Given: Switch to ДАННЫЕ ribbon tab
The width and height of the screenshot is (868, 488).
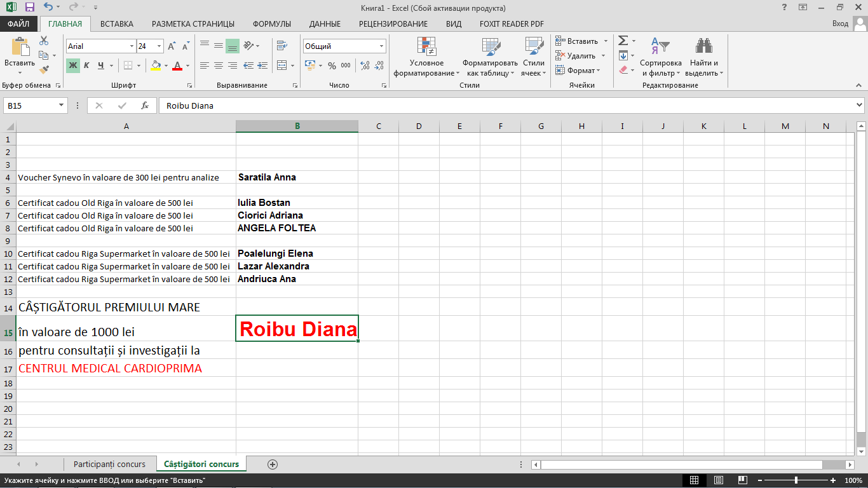Looking at the screenshot, I should (325, 24).
